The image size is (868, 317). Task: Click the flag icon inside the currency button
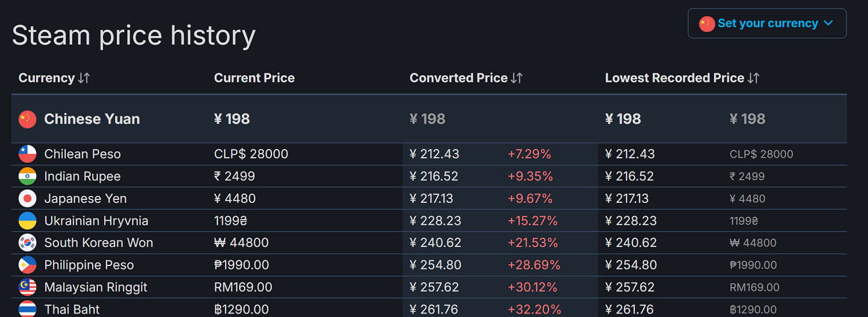707,24
